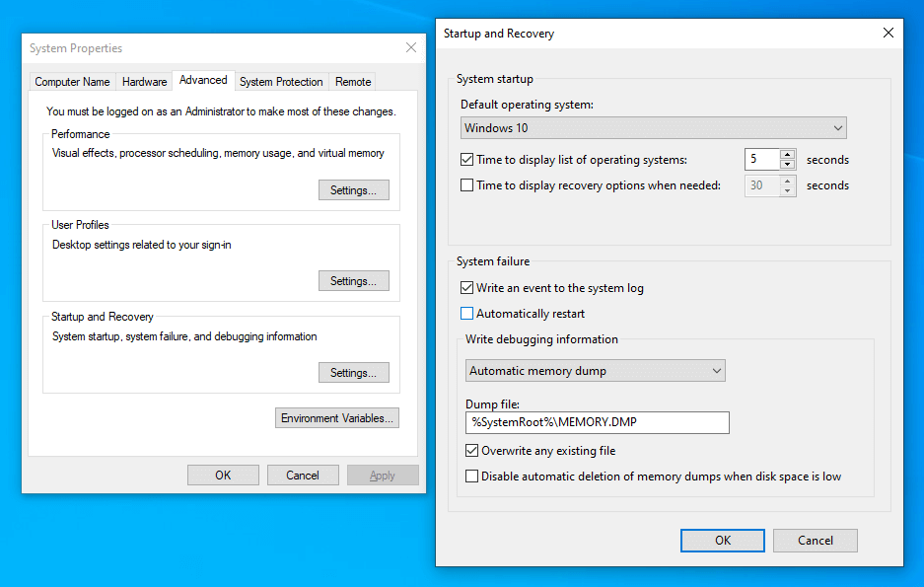Click Cancel in System Properties window

(303, 475)
